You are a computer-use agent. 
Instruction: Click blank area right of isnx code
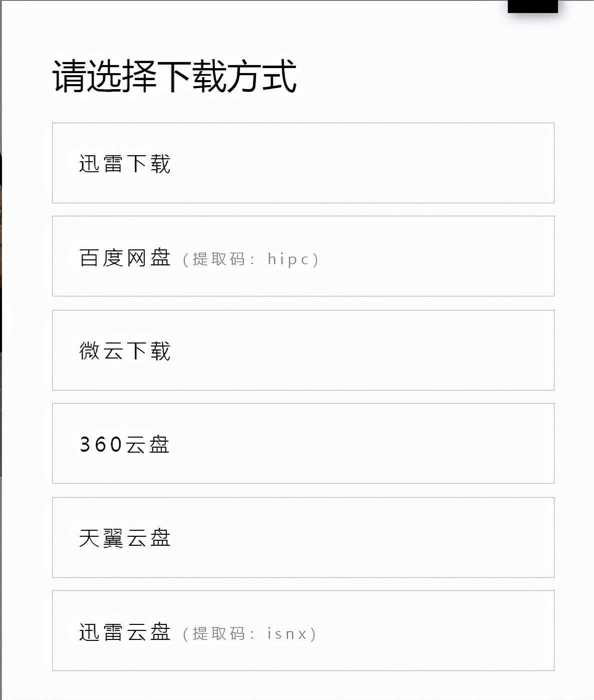click(431, 633)
